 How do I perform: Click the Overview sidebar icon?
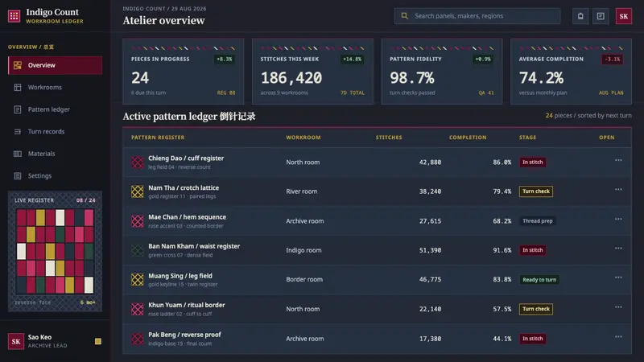[x=17, y=65]
